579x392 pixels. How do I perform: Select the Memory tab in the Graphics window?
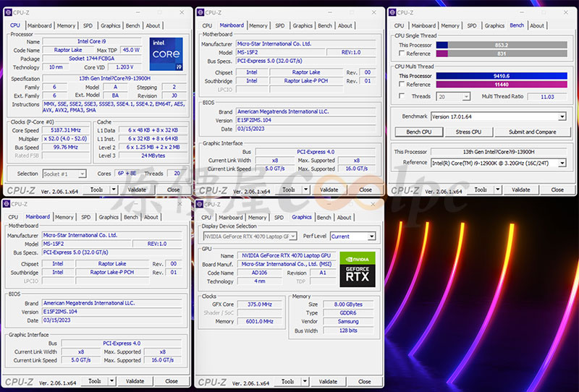click(x=258, y=218)
